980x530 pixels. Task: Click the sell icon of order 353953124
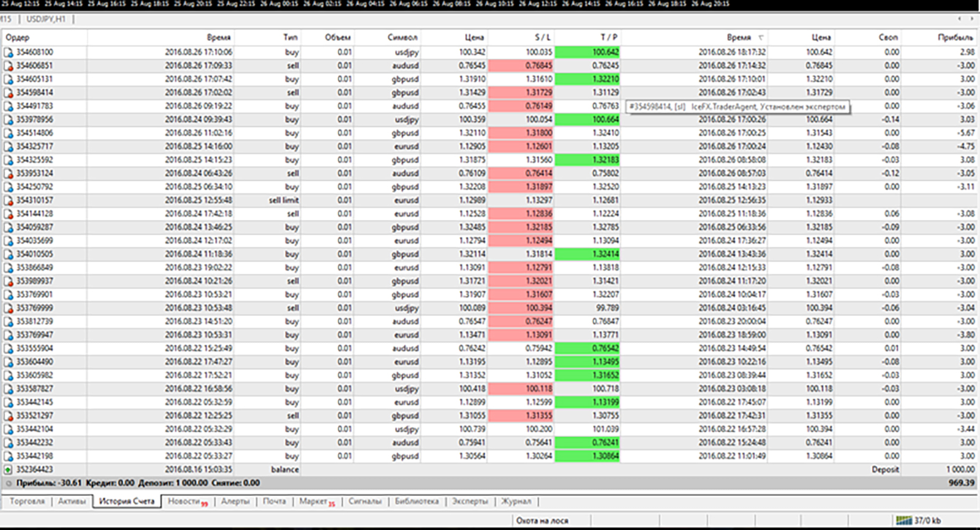9,174
